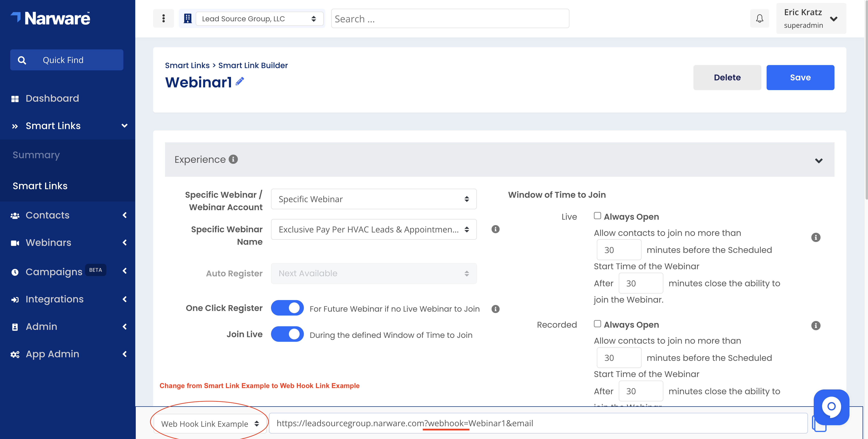Image resolution: width=868 pixels, height=439 pixels.
Task: Click the Admin badge icon
Action: click(x=15, y=327)
